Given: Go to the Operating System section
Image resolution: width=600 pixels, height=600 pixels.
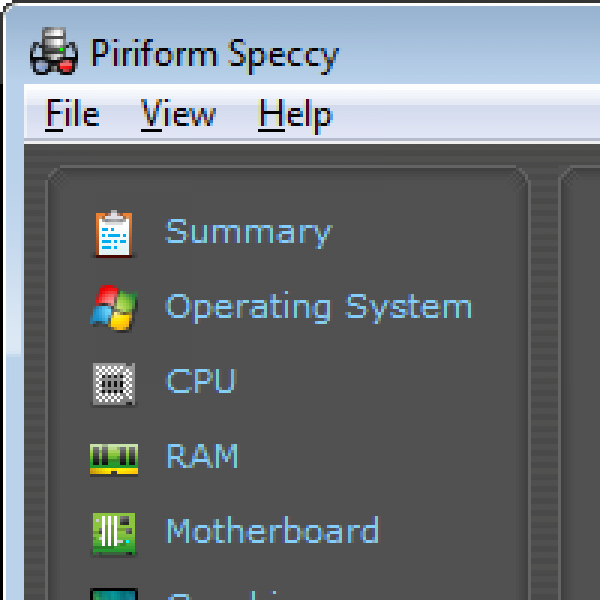Looking at the screenshot, I should [x=318, y=307].
